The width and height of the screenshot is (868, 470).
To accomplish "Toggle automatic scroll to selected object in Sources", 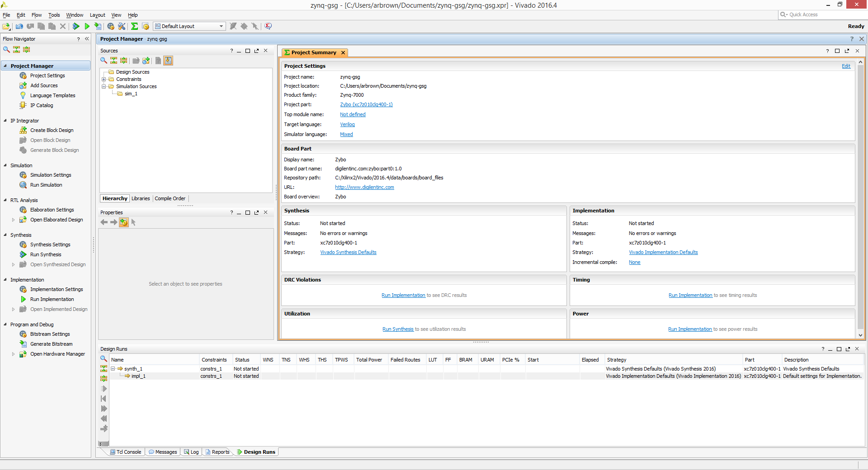I will [168, 61].
